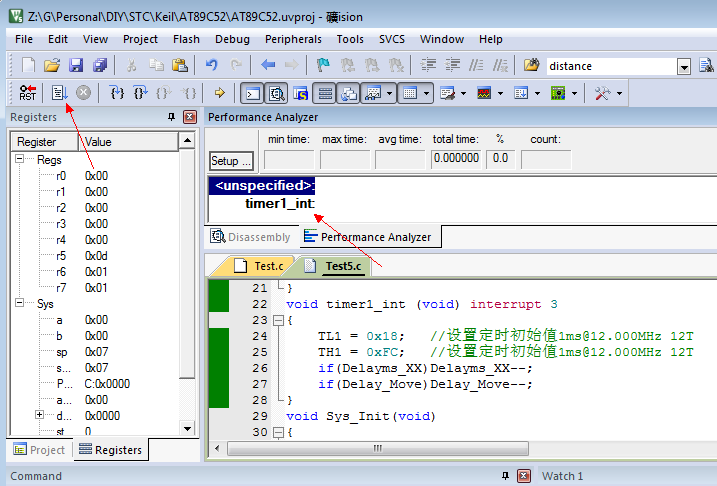Viewport: 717px width, 486px height.
Task: Navigate backwards with blue left arrow
Action: [x=268, y=65]
